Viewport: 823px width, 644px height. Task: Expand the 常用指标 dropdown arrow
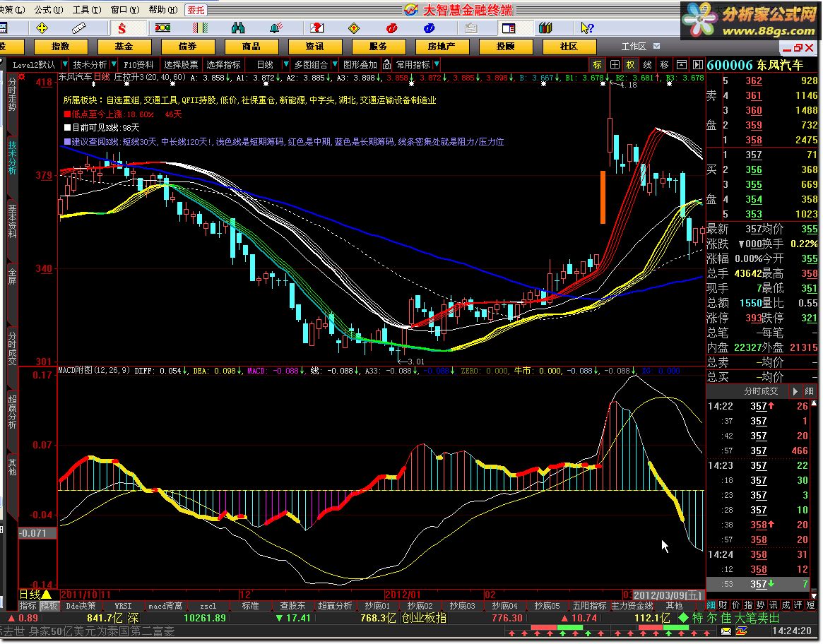(x=437, y=64)
